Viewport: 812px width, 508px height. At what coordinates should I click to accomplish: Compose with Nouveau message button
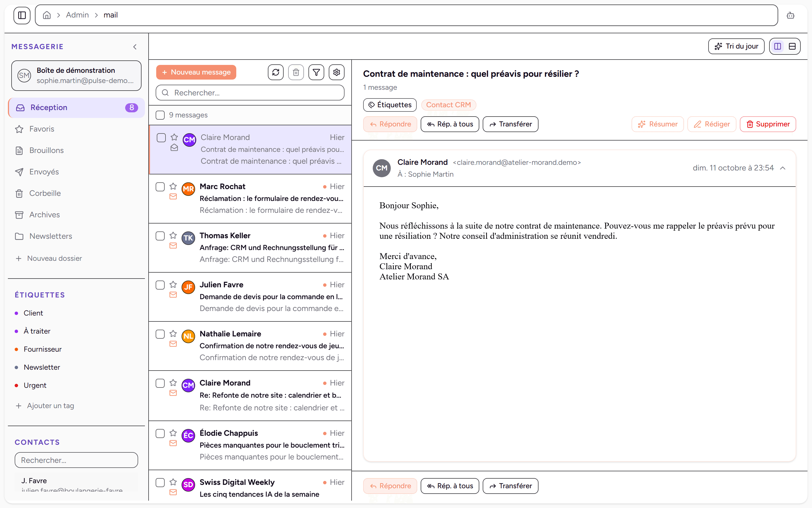pos(196,72)
